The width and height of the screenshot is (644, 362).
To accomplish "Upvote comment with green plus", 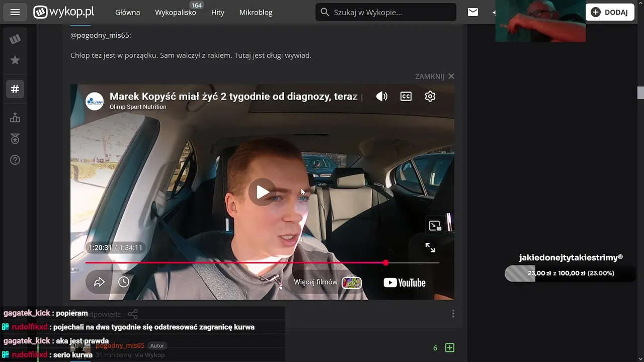I will (450, 347).
